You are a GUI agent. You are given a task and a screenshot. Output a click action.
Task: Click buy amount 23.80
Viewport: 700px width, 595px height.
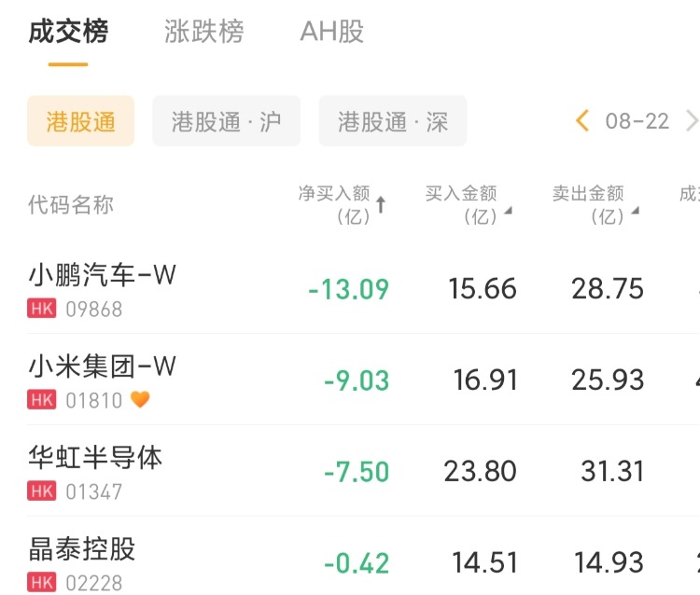point(481,472)
